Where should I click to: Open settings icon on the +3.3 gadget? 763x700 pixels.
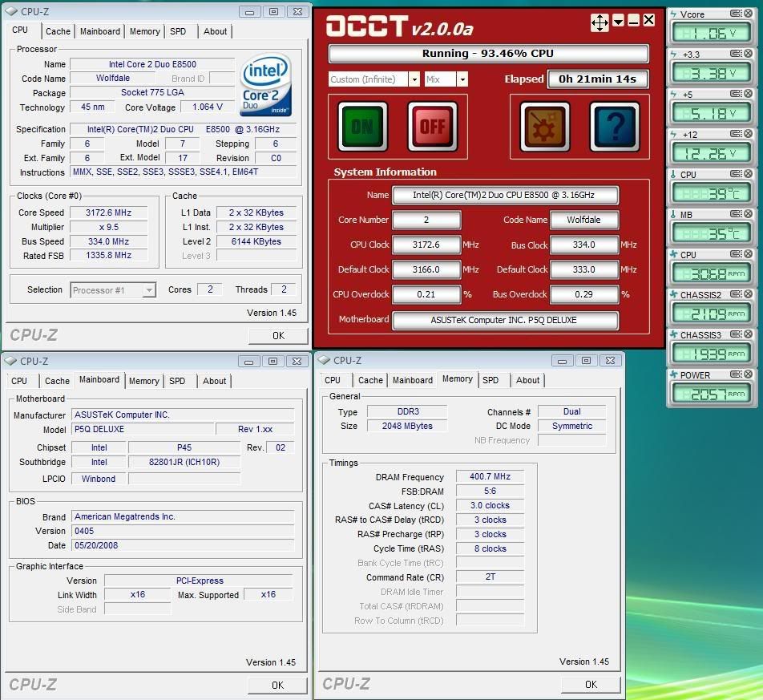[736, 54]
